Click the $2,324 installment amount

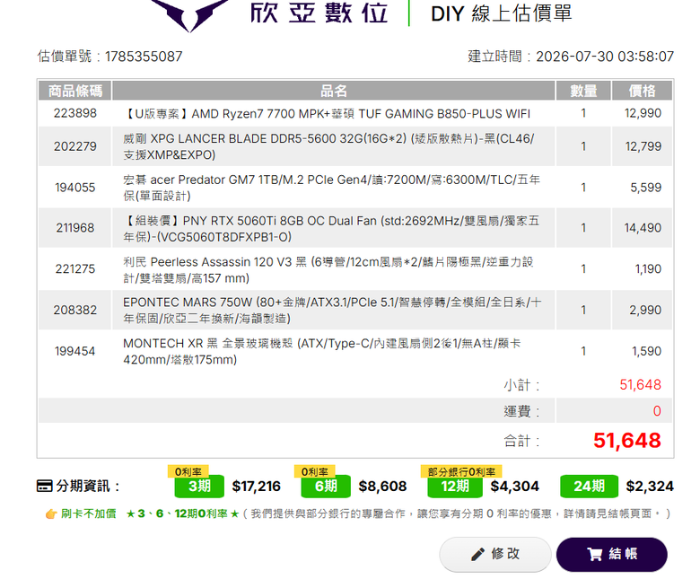click(x=650, y=487)
